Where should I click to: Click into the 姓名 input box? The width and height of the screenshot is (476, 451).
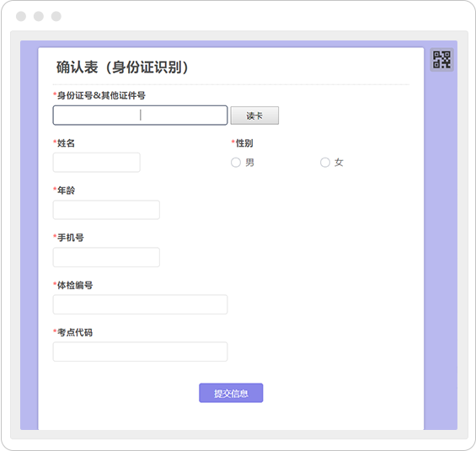[x=97, y=163]
